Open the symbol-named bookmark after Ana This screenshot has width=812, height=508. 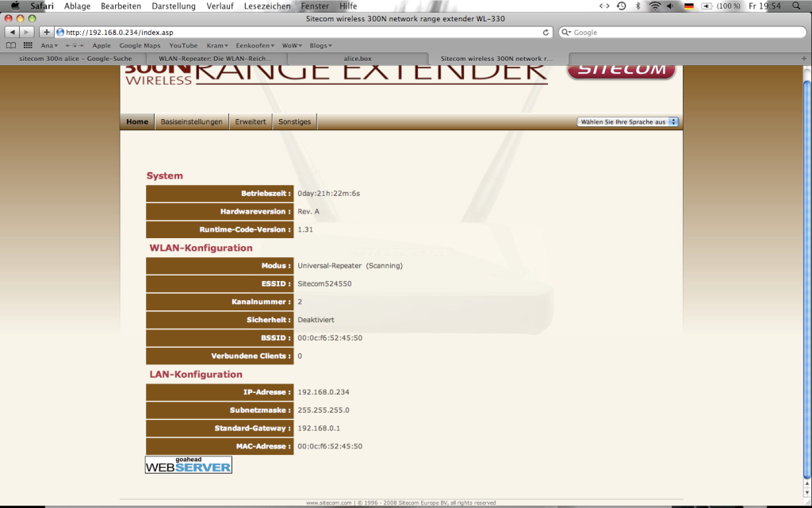tap(75, 45)
